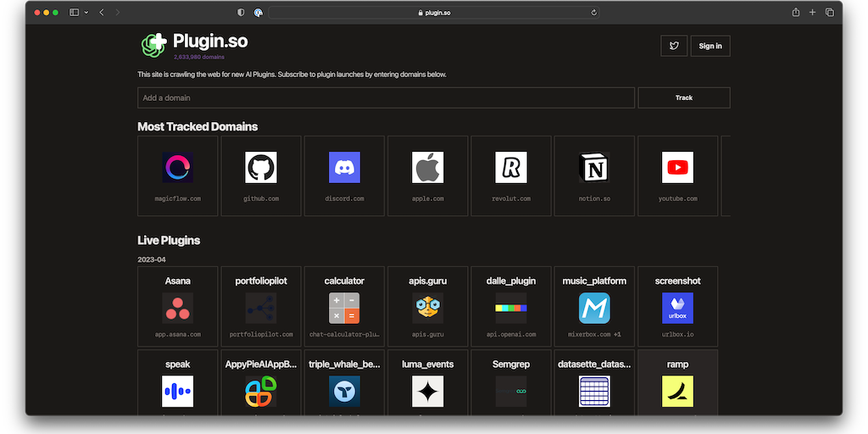Click the Twitter icon button

coord(674,46)
